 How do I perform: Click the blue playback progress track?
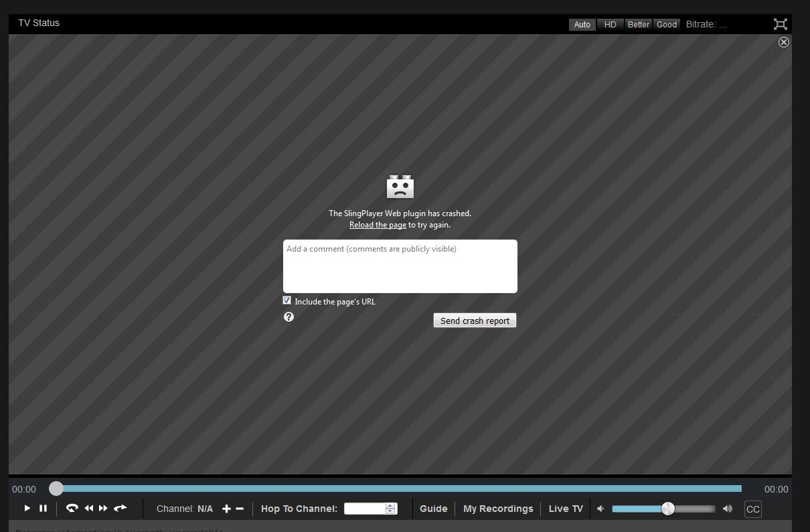(x=400, y=489)
